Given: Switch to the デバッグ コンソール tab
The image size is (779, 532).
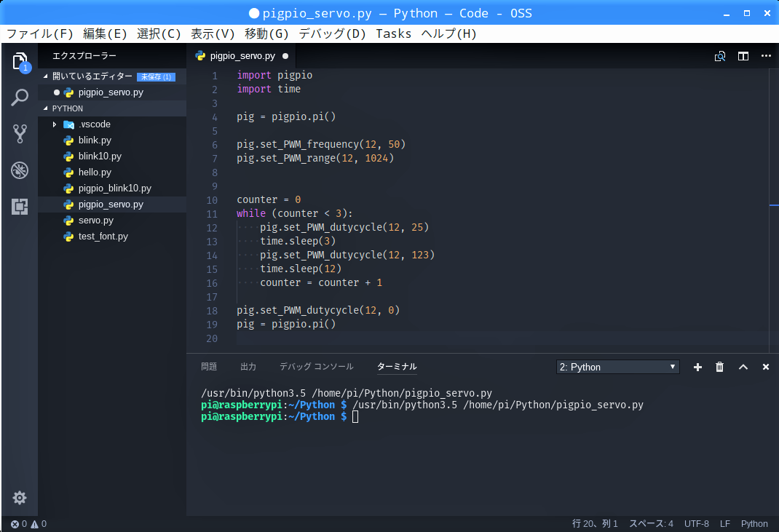Looking at the screenshot, I should [317, 367].
